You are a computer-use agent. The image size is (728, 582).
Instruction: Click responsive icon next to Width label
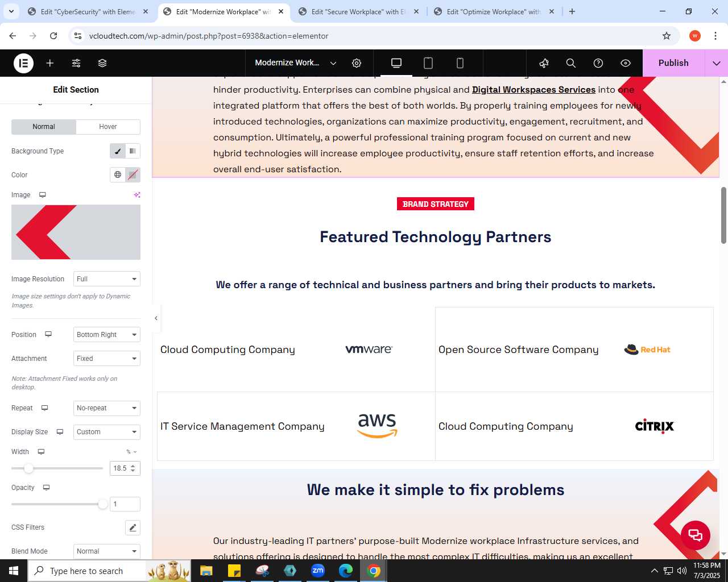coord(41,452)
